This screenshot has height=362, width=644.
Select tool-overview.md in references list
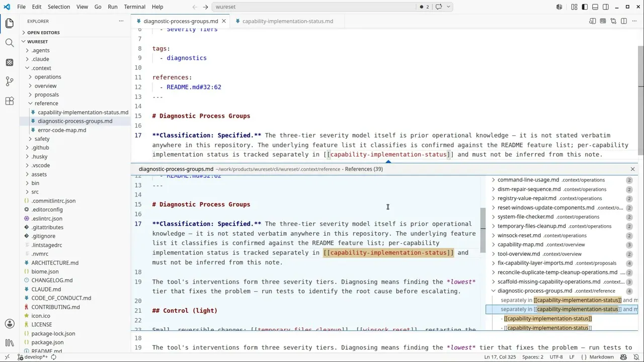(561, 254)
